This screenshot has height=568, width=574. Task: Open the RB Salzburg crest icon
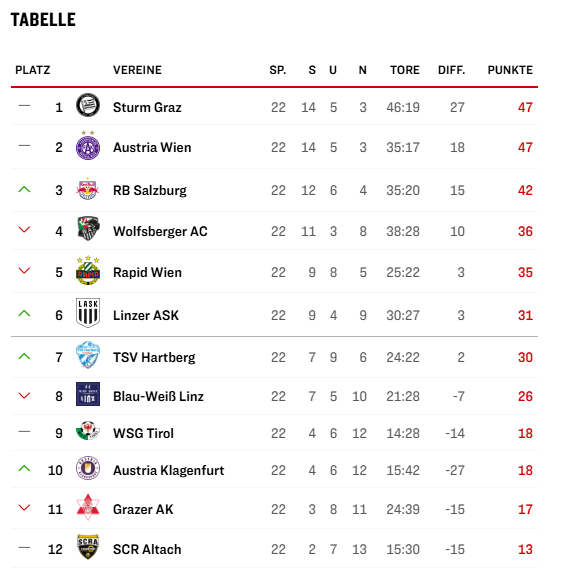point(88,189)
